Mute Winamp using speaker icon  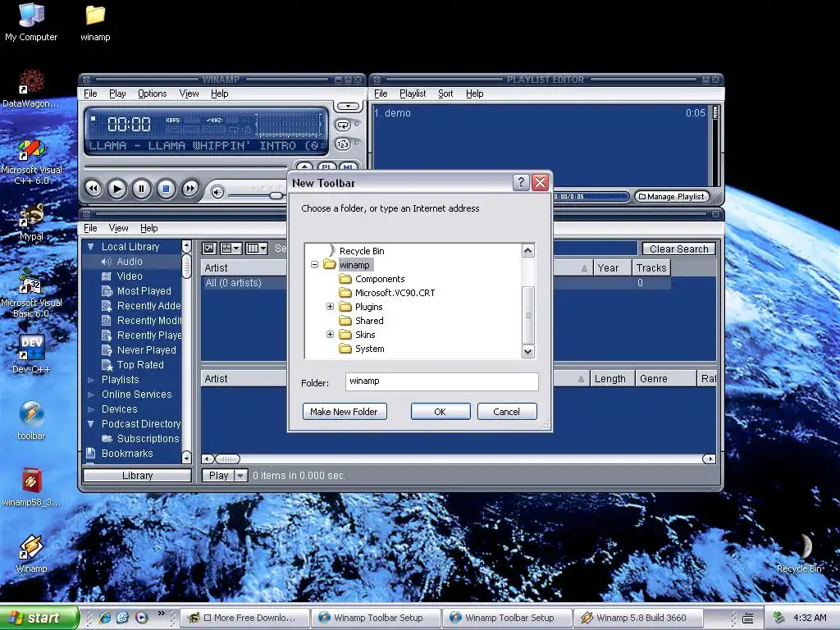[217, 192]
